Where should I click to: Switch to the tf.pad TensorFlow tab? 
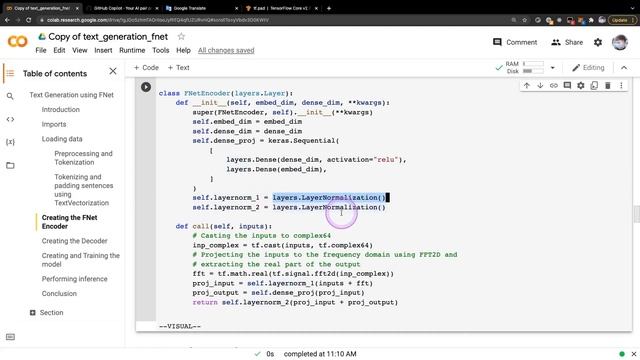click(282, 8)
